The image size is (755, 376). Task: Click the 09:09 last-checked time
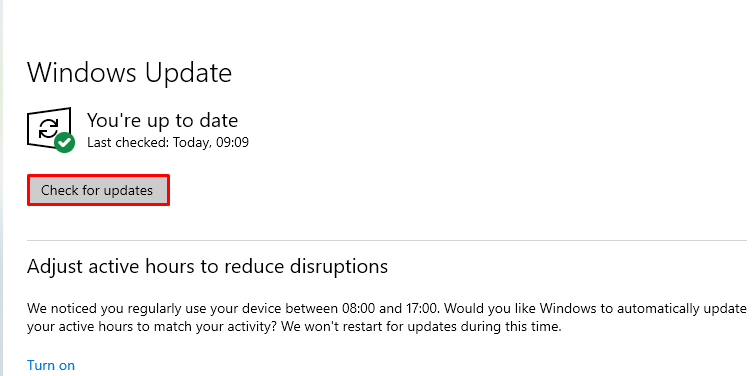click(x=233, y=143)
